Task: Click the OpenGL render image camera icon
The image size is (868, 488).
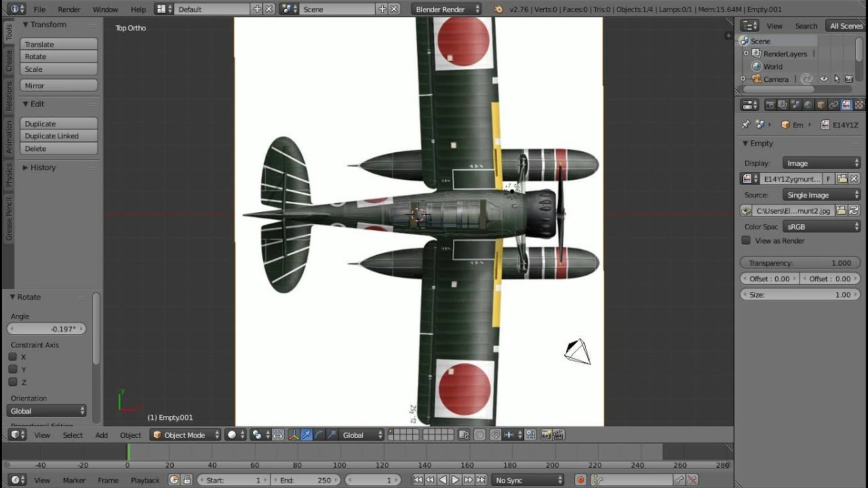Action: [x=546, y=435]
